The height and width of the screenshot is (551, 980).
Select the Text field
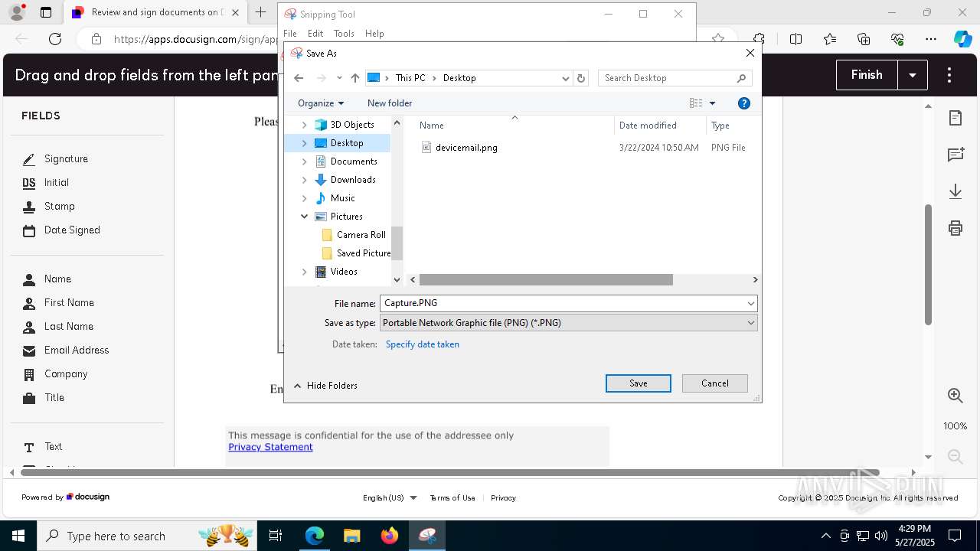click(42, 447)
